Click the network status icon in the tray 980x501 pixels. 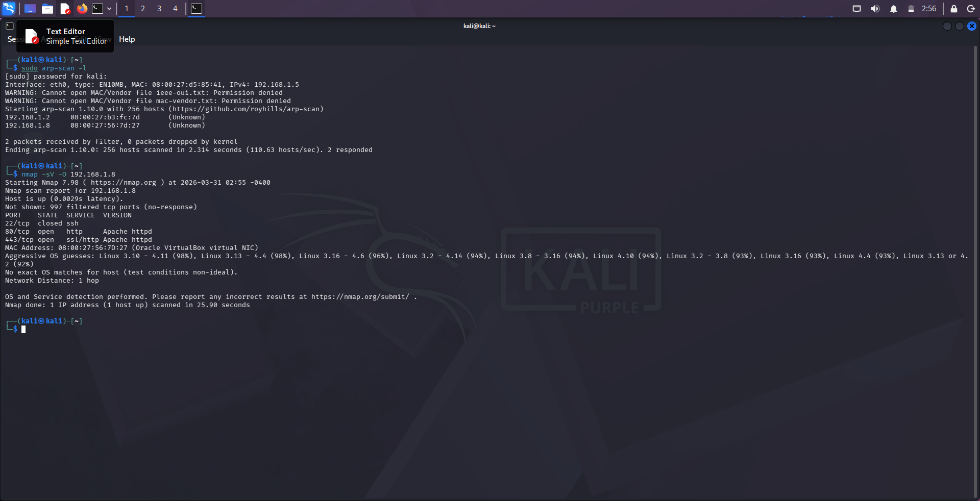[857, 9]
